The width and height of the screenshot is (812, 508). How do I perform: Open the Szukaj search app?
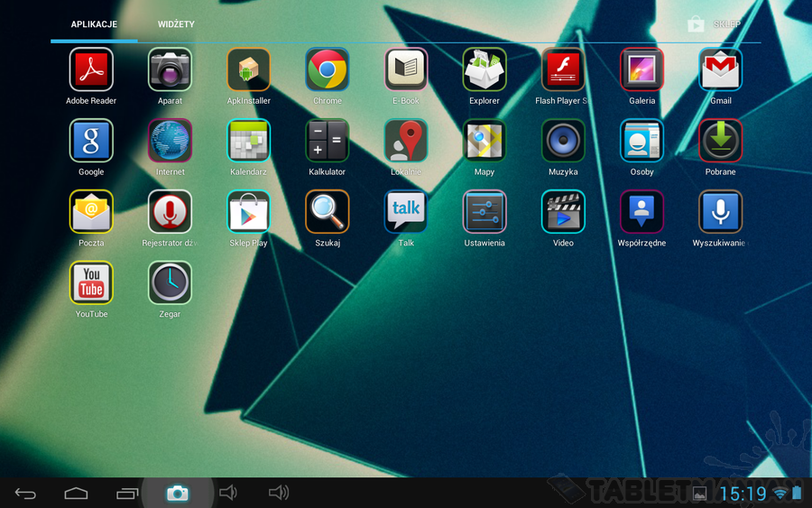tap(328, 211)
